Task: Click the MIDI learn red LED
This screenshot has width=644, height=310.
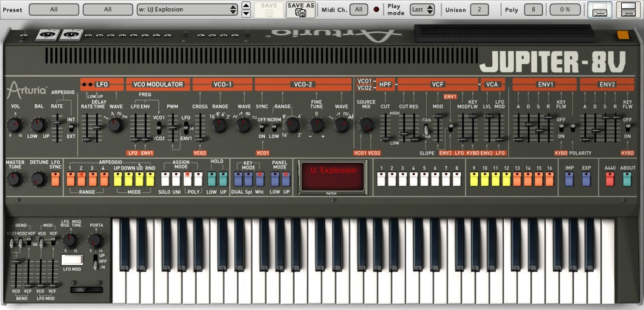Action: pyautogui.click(x=376, y=9)
